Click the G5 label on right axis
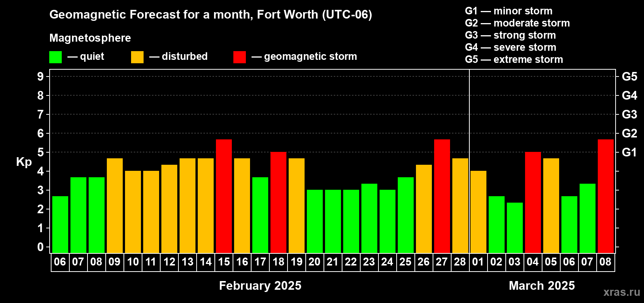Viewport: 644px width, 303px height. (x=629, y=77)
